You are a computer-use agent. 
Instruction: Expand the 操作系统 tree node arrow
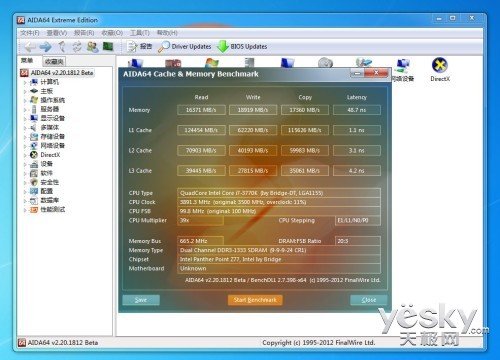[25, 100]
